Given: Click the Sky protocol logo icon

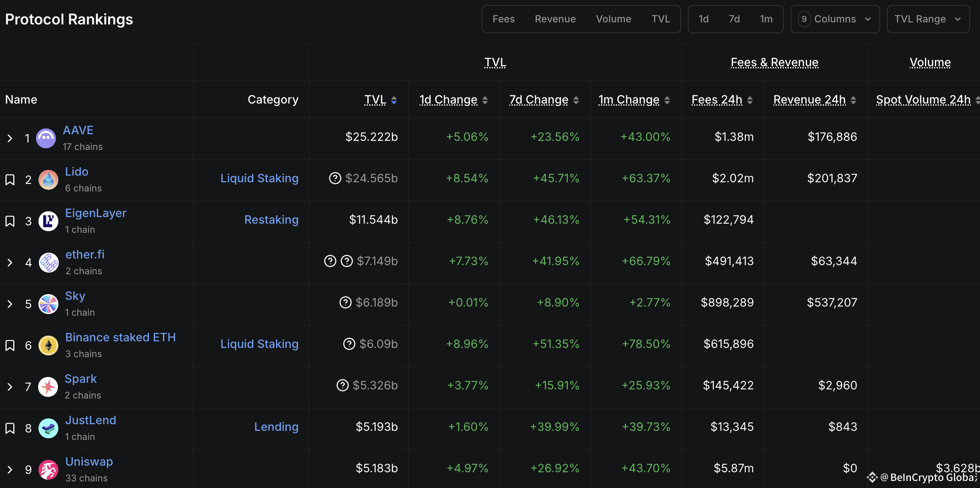Looking at the screenshot, I should tap(48, 304).
